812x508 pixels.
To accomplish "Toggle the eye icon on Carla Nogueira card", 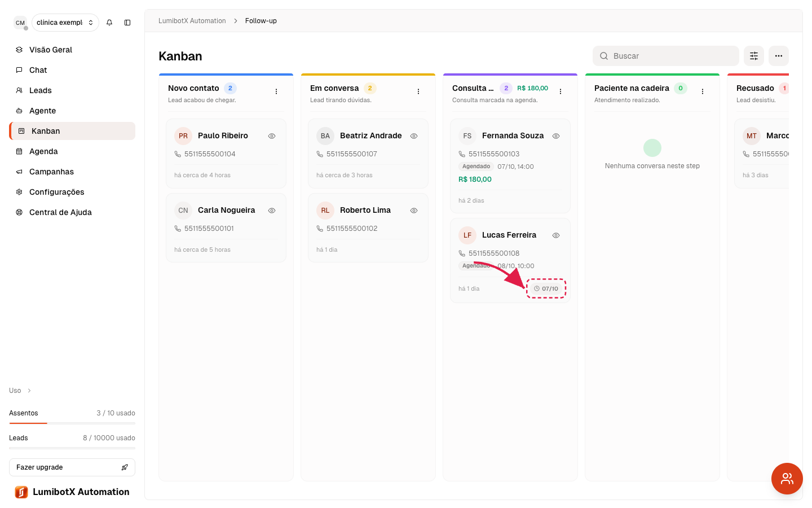I will pyautogui.click(x=272, y=211).
